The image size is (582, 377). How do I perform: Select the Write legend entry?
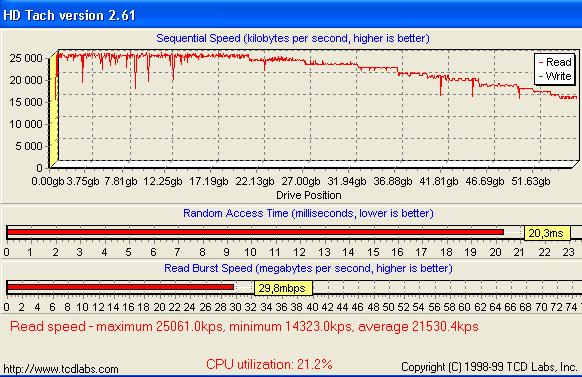tap(555, 76)
